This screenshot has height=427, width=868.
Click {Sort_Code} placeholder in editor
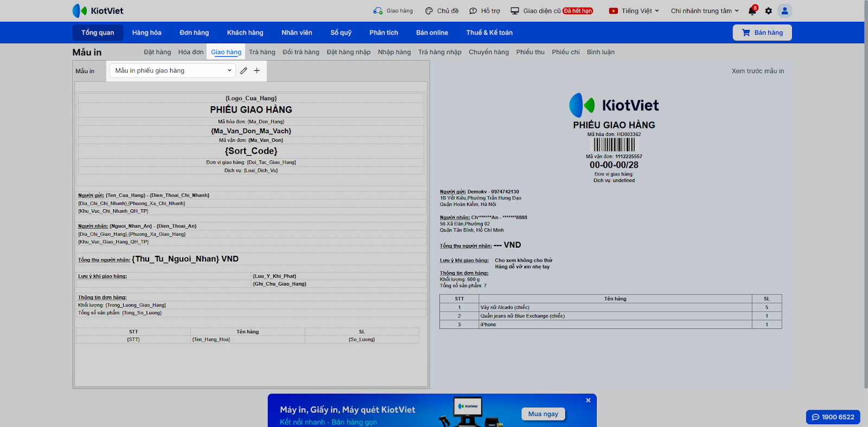click(x=251, y=151)
